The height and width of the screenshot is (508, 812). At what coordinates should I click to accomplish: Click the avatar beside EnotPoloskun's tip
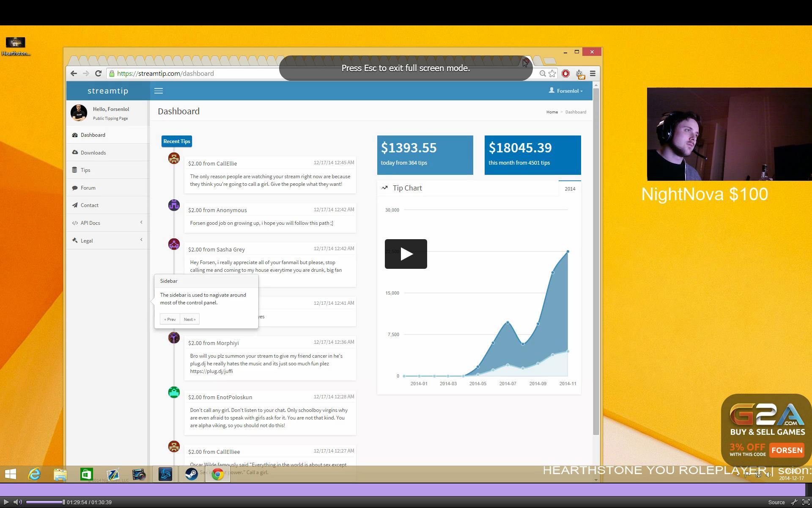point(174,392)
